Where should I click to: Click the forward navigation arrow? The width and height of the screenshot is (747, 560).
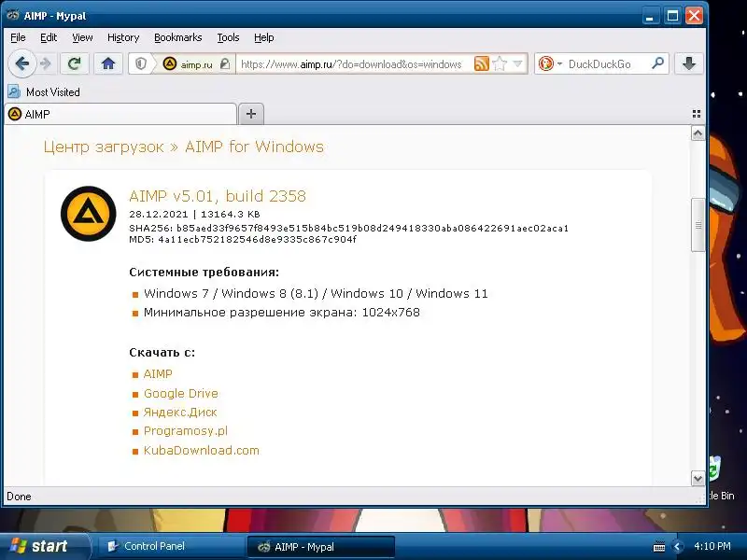click(x=46, y=63)
